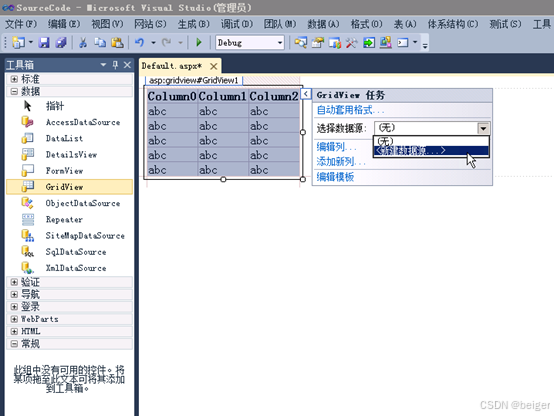This screenshot has width=554, height=416.
Task: Open the Command Window toolbar icon
Action: [x=403, y=43]
